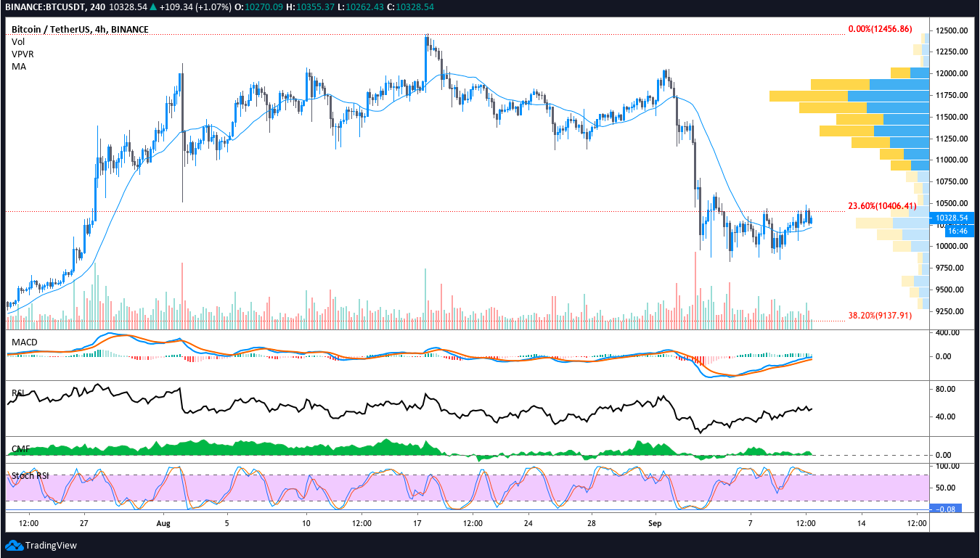Viewport: 980px width, 558px height.
Task: Click the 24 date on time axis
Action: point(529,522)
